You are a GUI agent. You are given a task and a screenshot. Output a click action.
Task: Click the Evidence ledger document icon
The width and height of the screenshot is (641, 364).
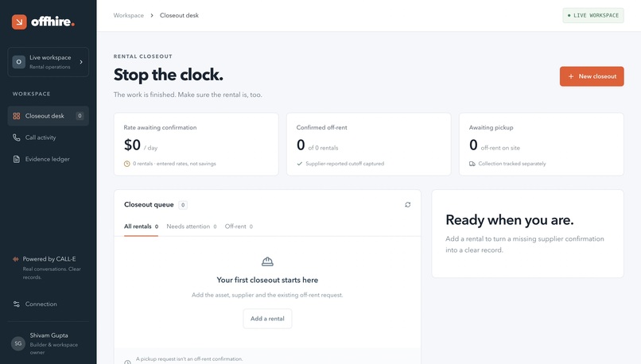pyautogui.click(x=17, y=159)
